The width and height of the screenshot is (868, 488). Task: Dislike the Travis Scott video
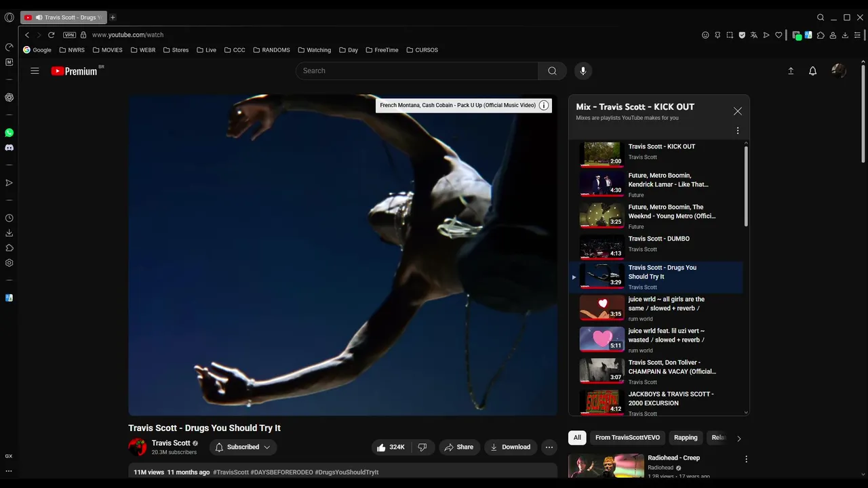(x=422, y=447)
